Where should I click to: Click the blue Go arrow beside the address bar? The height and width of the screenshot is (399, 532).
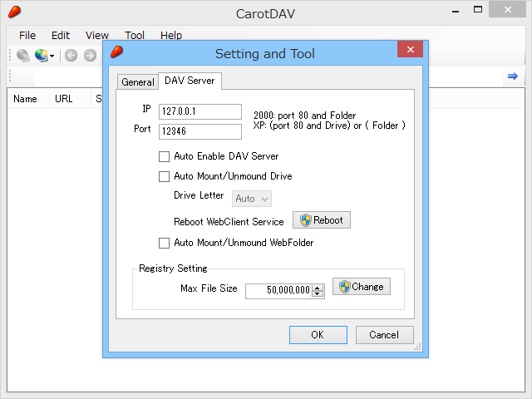[513, 76]
